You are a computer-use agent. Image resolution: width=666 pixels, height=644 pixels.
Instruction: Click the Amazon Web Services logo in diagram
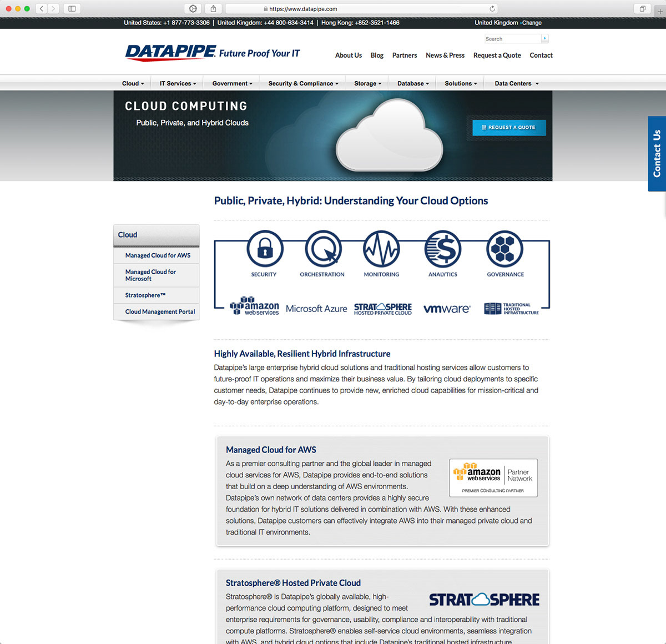click(x=254, y=306)
